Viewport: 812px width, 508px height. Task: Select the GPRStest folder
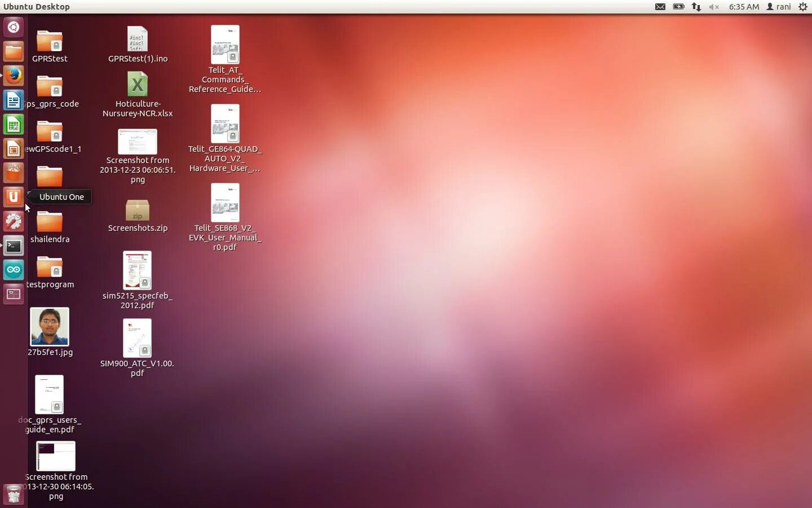[x=50, y=45]
